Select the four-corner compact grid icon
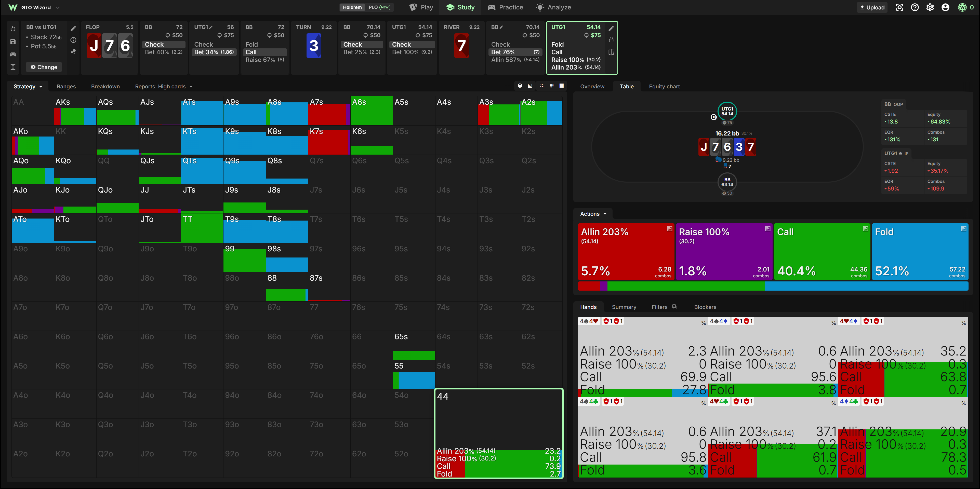This screenshot has width=980, height=489. click(541, 86)
